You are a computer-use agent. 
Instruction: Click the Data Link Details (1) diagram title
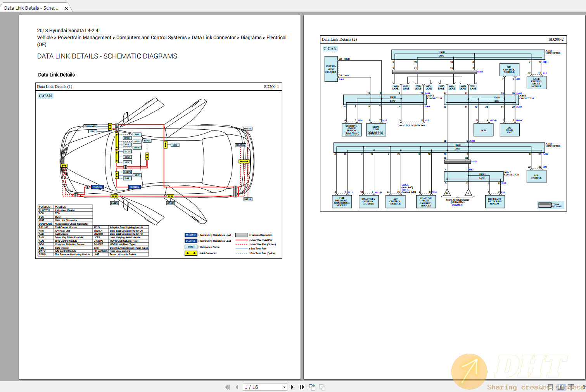[55, 86]
